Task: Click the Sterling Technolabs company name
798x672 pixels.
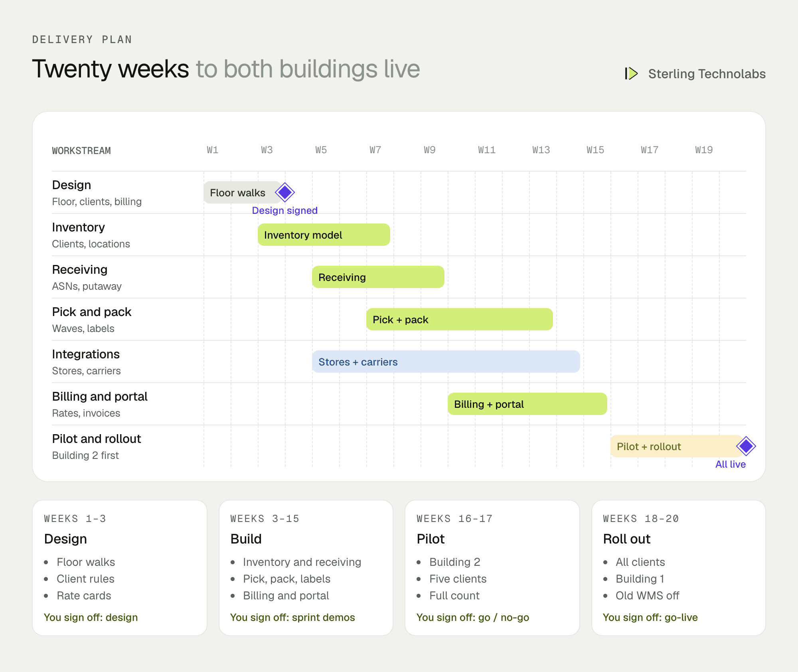Action: 707,74
